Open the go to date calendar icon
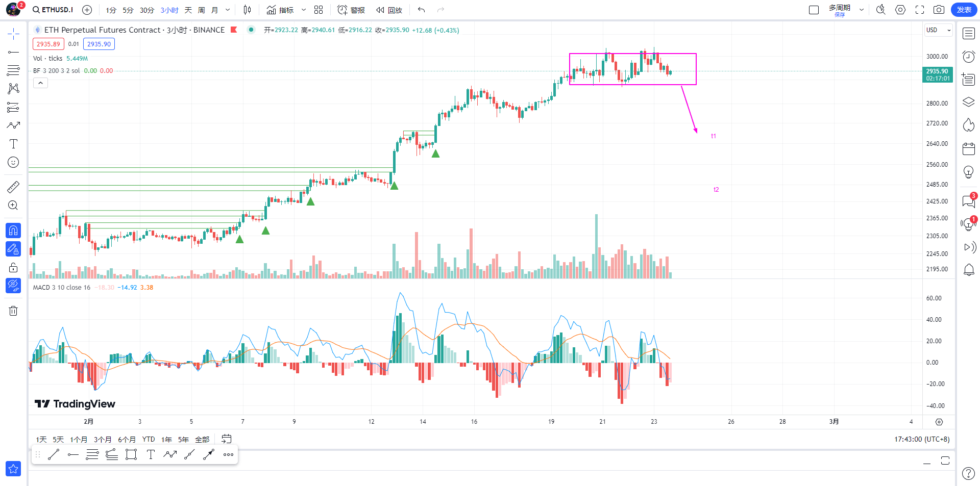980x486 pixels. pyautogui.click(x=227, y=439)
